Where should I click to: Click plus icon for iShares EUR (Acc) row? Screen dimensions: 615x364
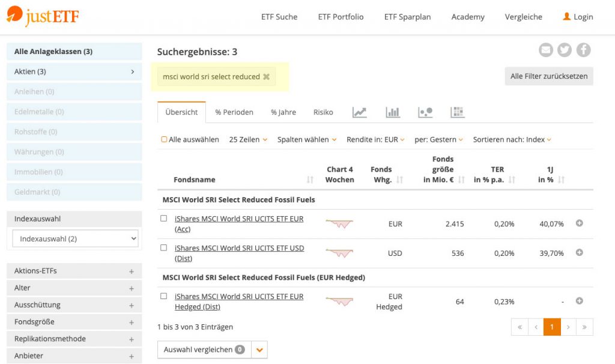coord(580,223)
